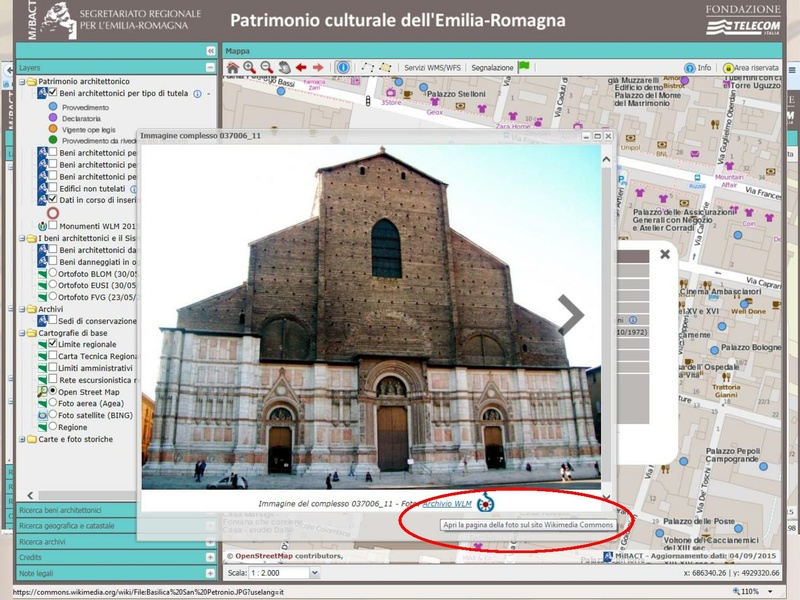Activate the pan hand tool
The height and width of the screenshot is (600, 800).
(x=283, y=68)
